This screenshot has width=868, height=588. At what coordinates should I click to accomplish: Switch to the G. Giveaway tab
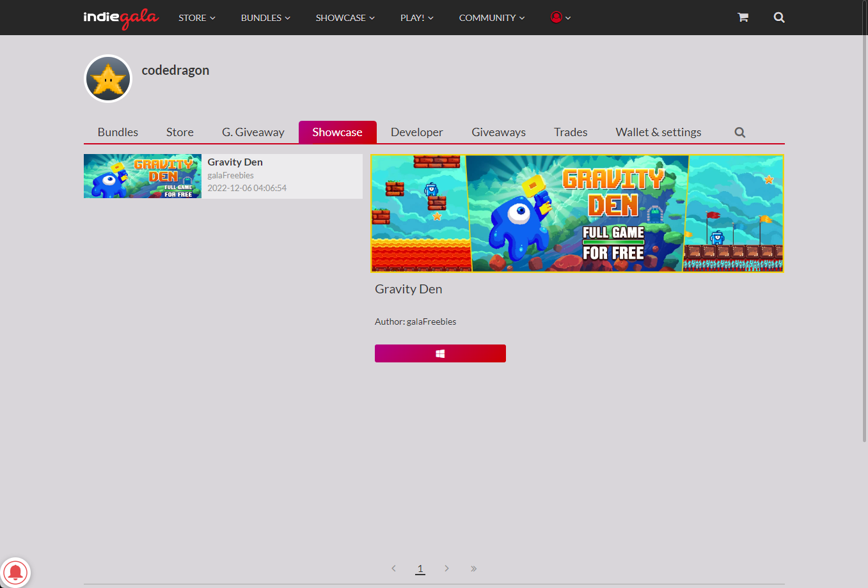(253, 132)
